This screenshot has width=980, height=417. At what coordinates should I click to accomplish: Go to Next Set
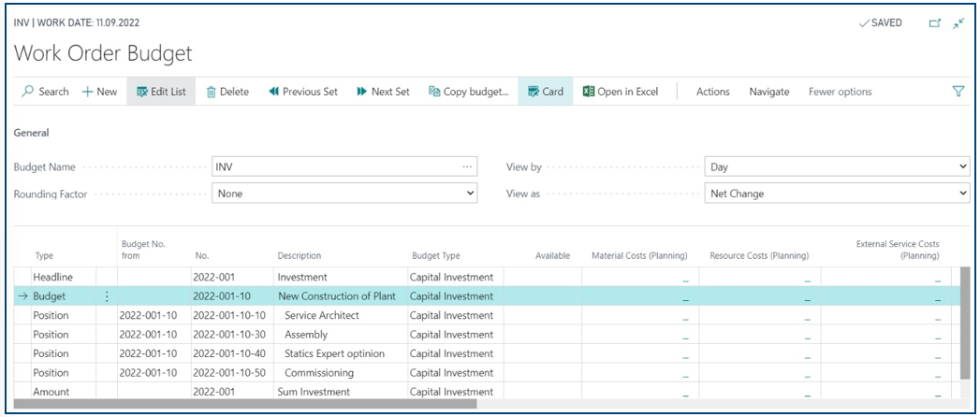[383, 92]
